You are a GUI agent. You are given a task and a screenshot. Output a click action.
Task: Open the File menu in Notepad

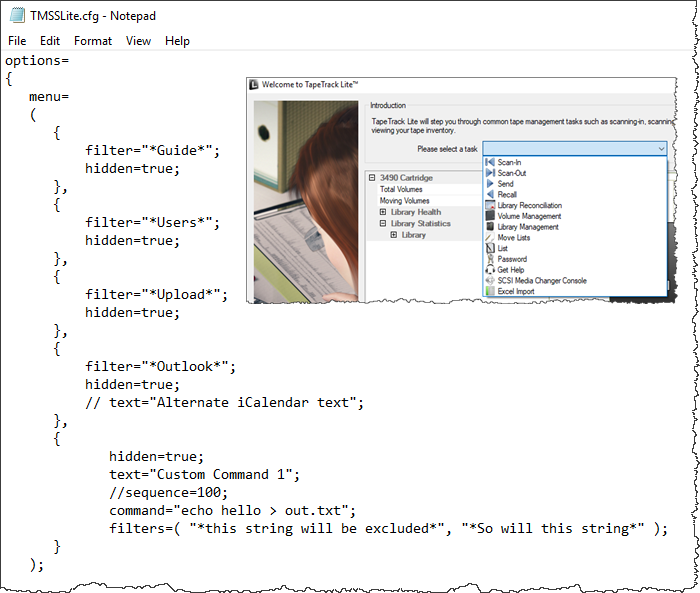pos(17,41)
